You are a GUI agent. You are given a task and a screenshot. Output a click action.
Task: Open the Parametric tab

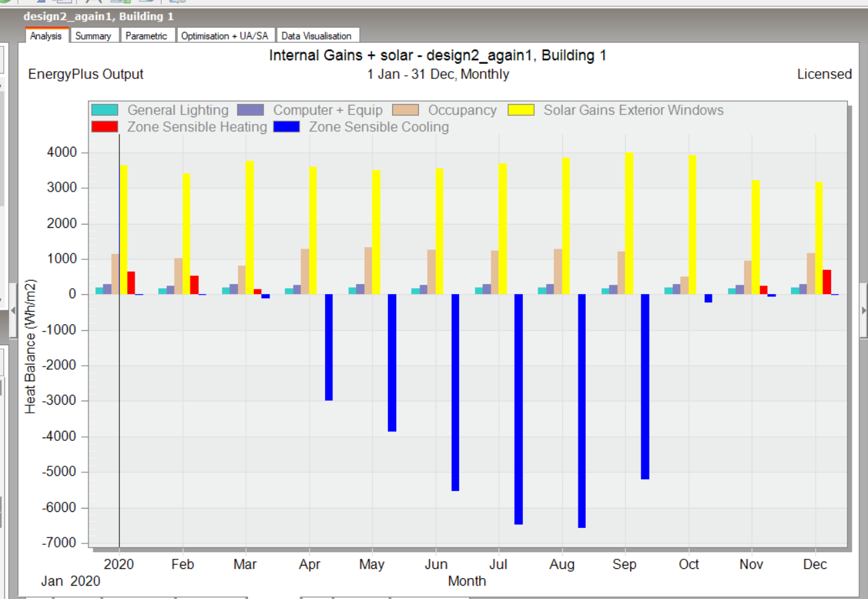pos(147,36)
